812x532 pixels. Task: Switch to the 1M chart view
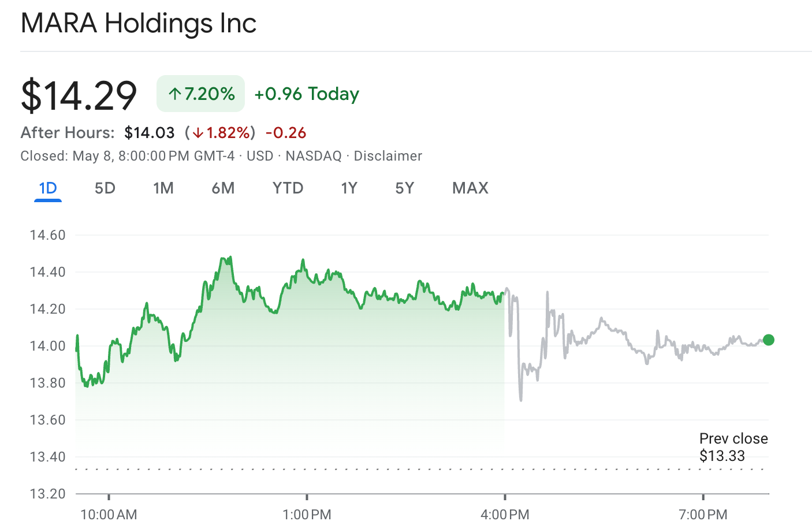(x=164, y=188)
